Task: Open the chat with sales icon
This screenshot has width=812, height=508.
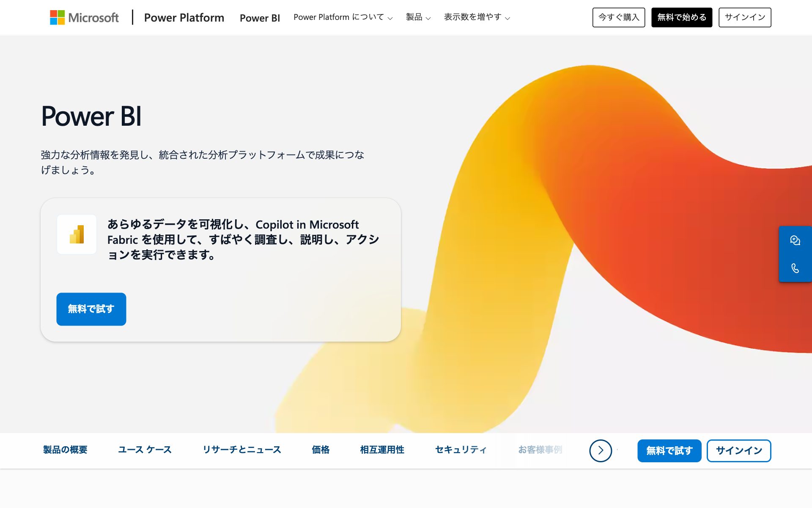Action: point(795,240)
